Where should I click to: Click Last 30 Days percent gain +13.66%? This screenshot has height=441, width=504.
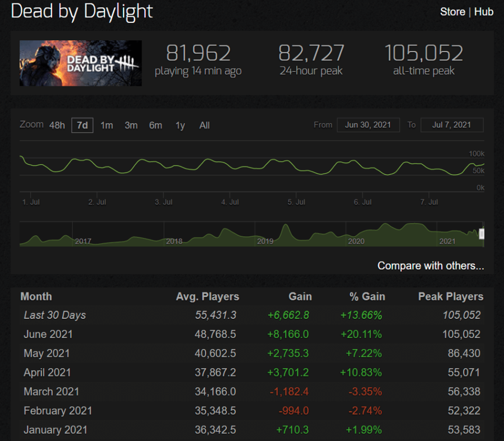tap(361, 315)
